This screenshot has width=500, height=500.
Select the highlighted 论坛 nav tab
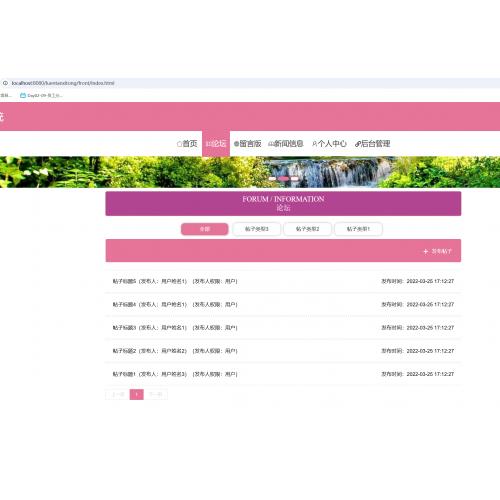click(x=216, y=144)
